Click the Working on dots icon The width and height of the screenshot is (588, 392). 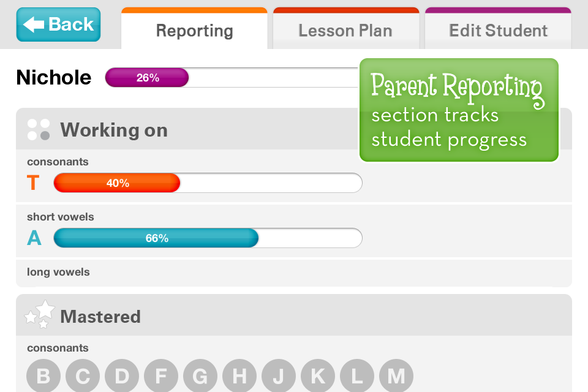pyautogui.click(x=39, y=130)
